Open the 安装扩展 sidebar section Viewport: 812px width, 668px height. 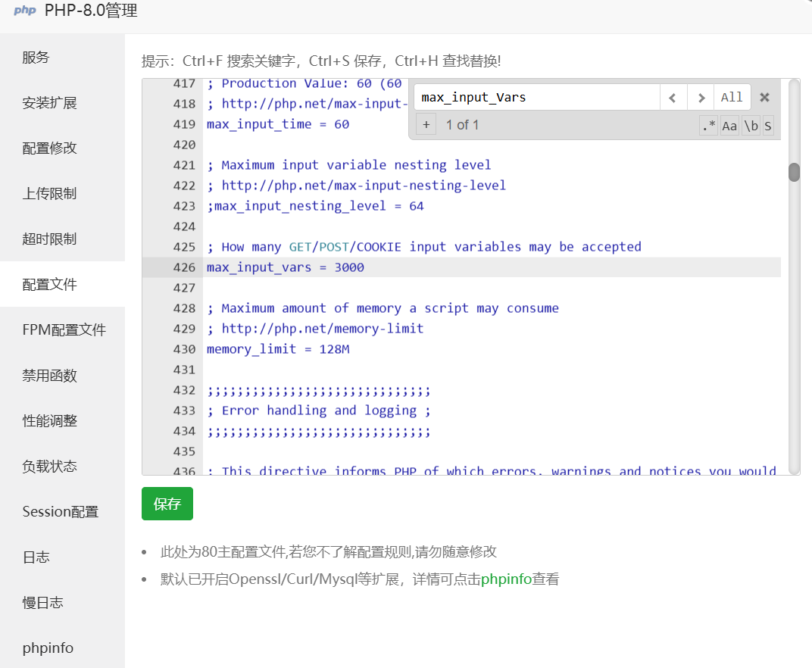click(48, 102)
